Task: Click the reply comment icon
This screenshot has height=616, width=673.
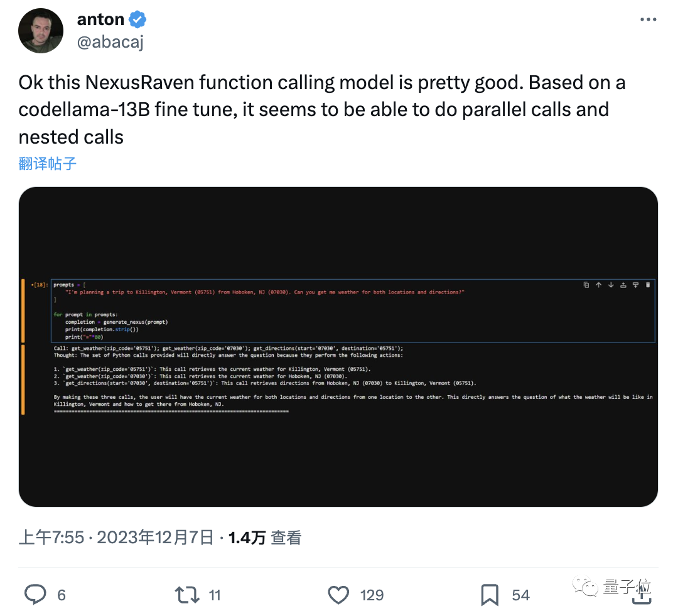Action: (34, 595)
